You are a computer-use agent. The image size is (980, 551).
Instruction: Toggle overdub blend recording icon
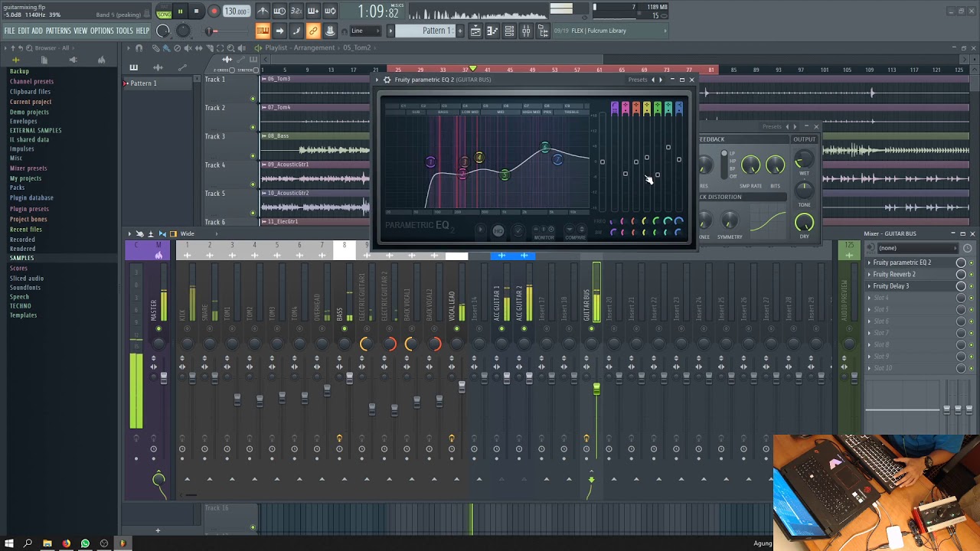[x=313, y=11]
